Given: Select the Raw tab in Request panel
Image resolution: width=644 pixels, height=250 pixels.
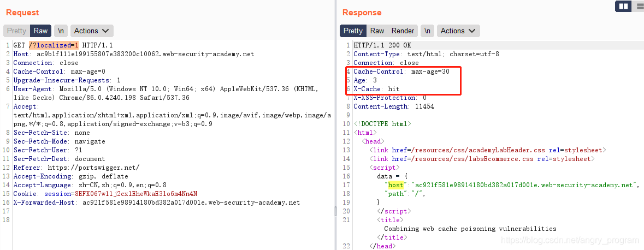Looking at the screenshot, I should pos(40,31).
